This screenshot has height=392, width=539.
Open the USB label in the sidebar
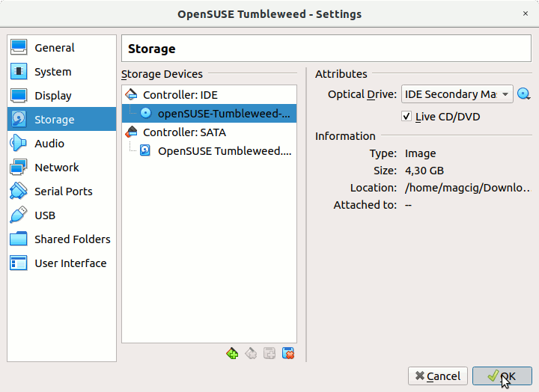[x=45, y=215]
